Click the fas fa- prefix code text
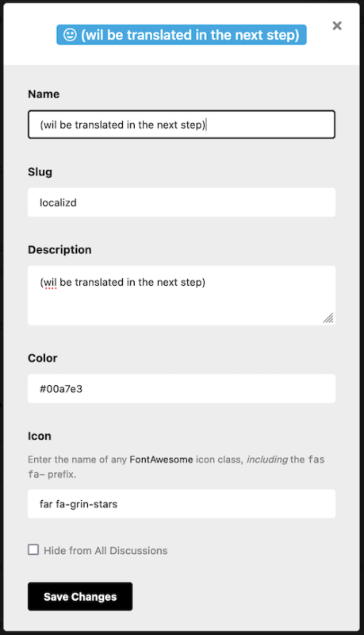 point(176,467)
